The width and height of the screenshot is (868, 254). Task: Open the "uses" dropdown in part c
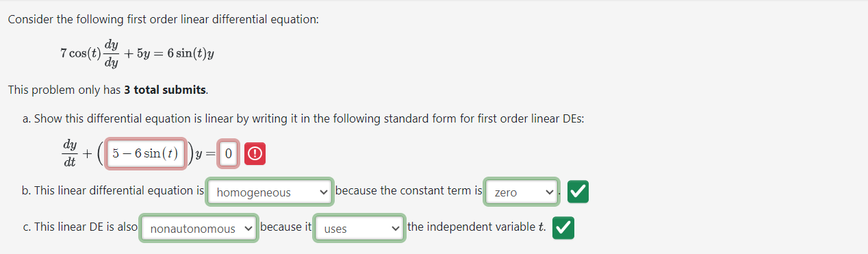point(359,229)
